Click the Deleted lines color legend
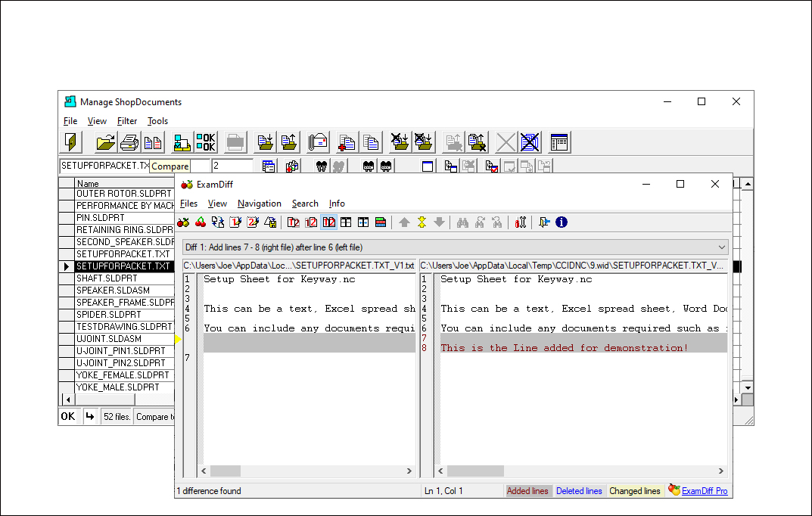 pyautogui.click(x=579, y=490)
